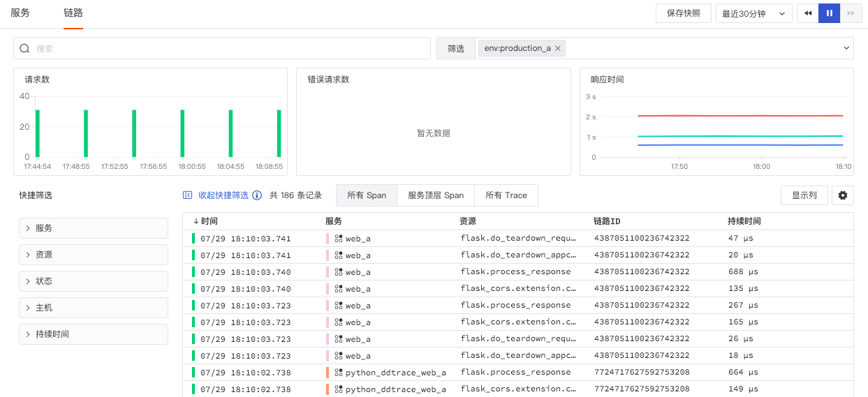The width and height of the screenshot is (868, 397).
Task: Click trace ID in the 664 μs row
Action: coord(642,373)
